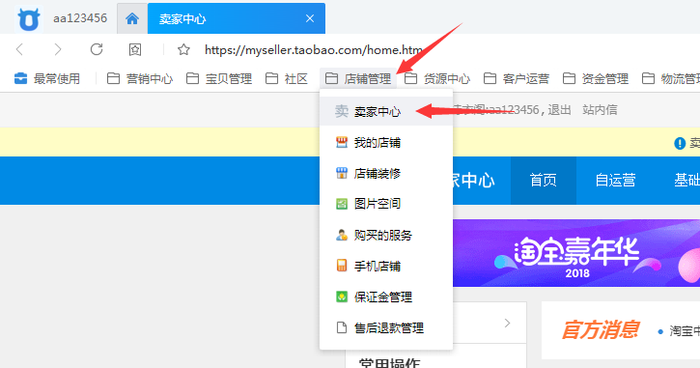Select 我的店铺 menu entry
The height and width of the screenshot is (368, 700).
(x=386, y=142)
